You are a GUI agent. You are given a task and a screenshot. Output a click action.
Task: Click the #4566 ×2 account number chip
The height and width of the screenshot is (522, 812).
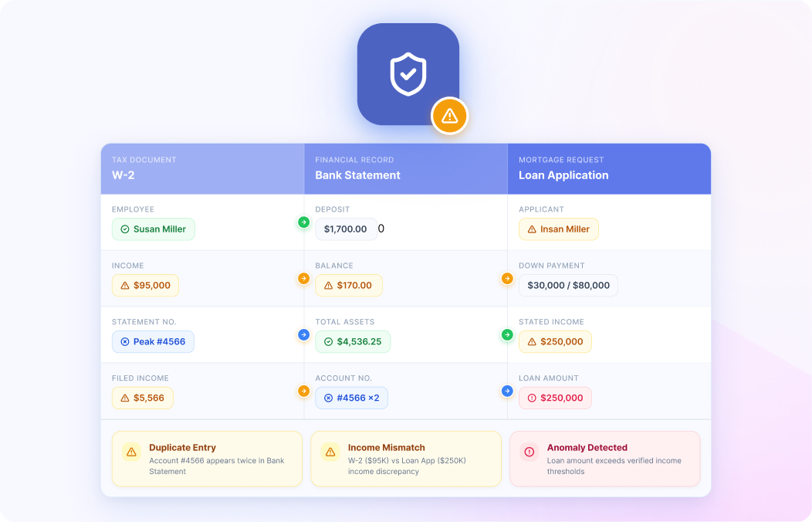tap(352, 398)
